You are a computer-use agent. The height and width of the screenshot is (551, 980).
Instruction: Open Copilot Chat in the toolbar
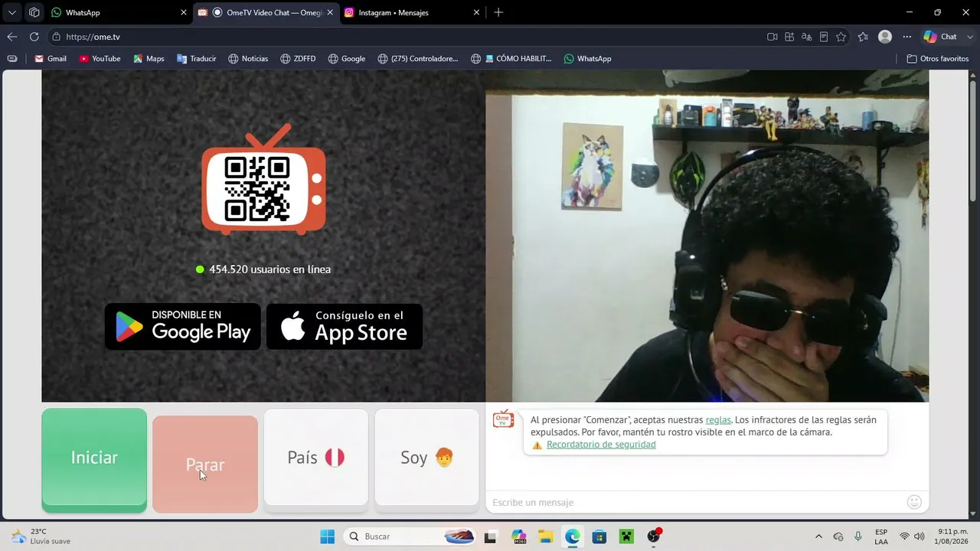pyautogui.click(x=940, y=37)
